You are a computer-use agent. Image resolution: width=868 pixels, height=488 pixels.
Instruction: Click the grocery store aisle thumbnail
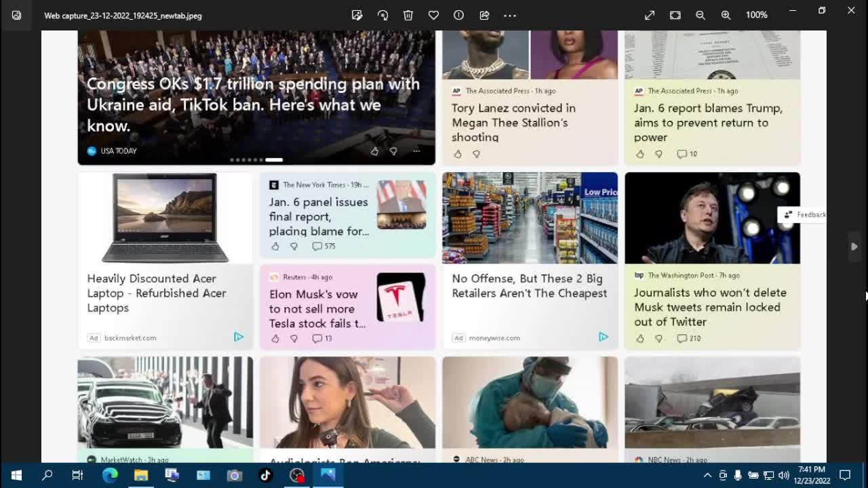530,218
